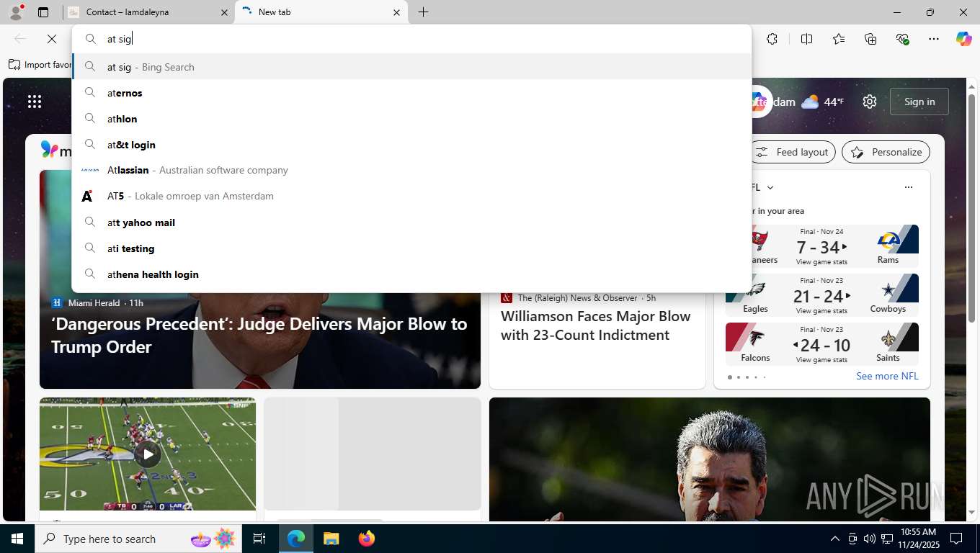Select AT5 Lokale omroep van Amsterdam suggestion
The image size is (980, 553).
(x=411, y=197)
